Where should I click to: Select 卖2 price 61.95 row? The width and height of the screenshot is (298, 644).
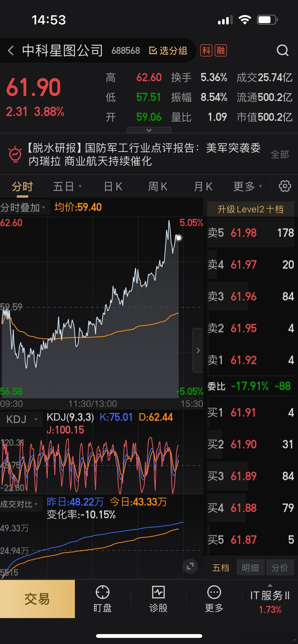(251, 328)
